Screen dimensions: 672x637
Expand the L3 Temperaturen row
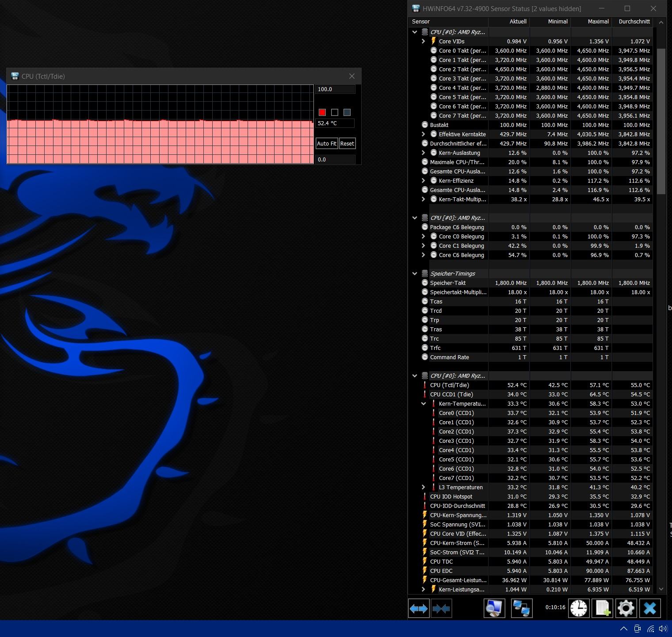tap(423, 487)
